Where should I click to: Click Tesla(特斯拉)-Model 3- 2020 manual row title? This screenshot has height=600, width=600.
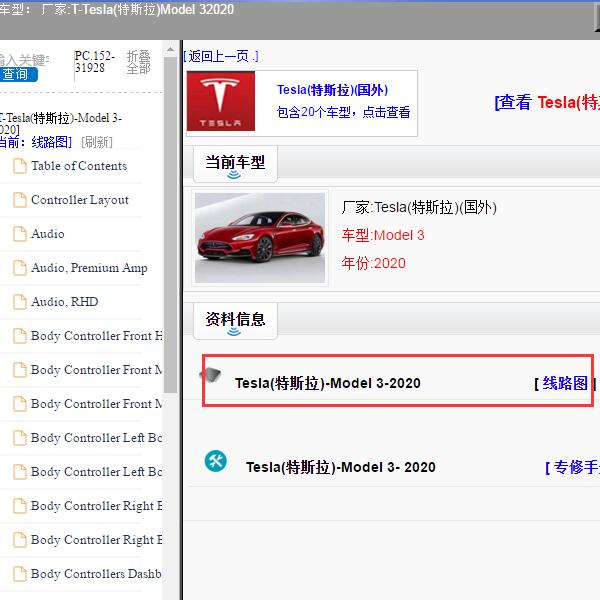pyautogui.click(x=341, y=467)
